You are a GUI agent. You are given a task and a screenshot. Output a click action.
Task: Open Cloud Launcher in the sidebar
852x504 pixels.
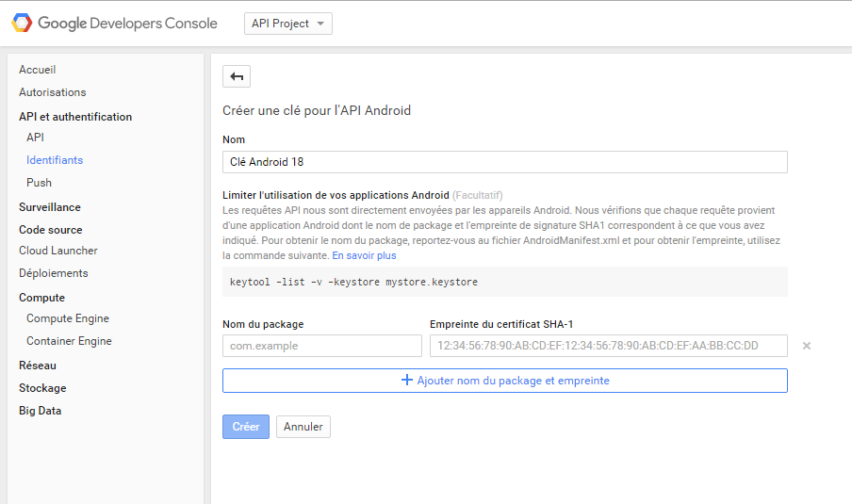click(58, 251)
